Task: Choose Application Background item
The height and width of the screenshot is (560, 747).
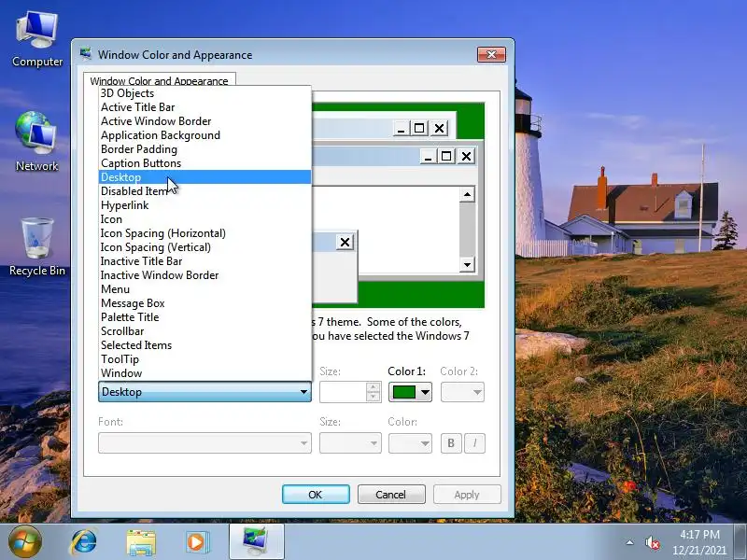Action: [x=204, y=135]
